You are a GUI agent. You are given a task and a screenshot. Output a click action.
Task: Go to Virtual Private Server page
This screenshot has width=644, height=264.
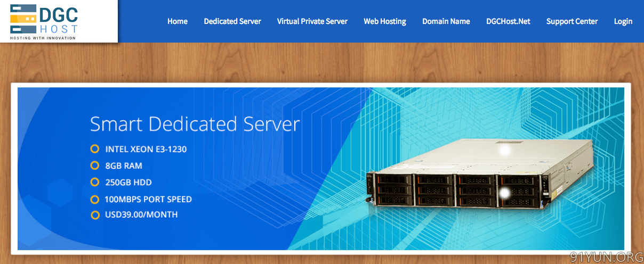point(312,21)
